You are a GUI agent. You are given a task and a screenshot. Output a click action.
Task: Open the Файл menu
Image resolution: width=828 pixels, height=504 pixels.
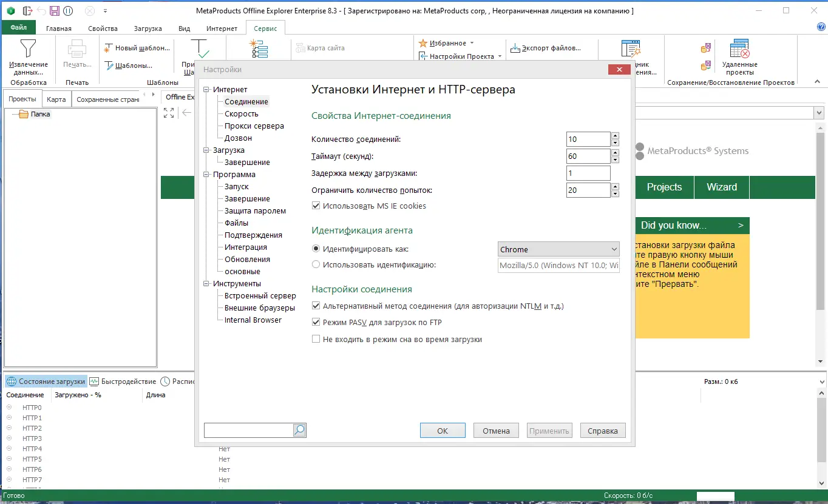pyautogui.click(x=19, y=28)
